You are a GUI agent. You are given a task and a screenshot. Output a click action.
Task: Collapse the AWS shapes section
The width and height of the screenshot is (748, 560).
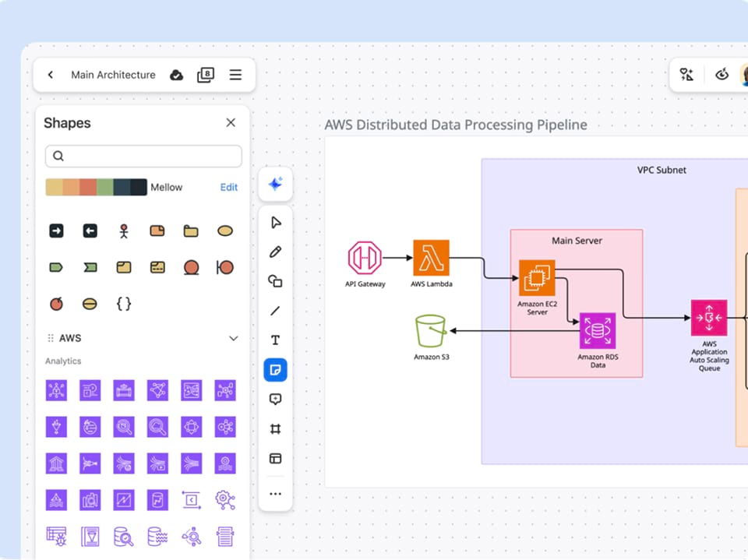[233, 339]
